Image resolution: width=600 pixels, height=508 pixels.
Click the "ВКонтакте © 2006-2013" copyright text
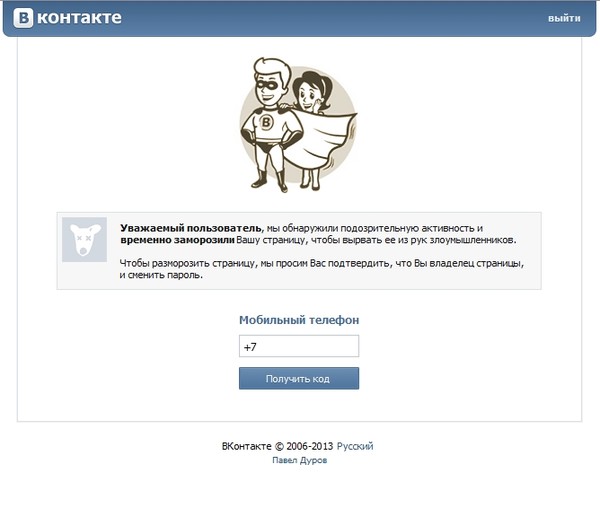277,446
